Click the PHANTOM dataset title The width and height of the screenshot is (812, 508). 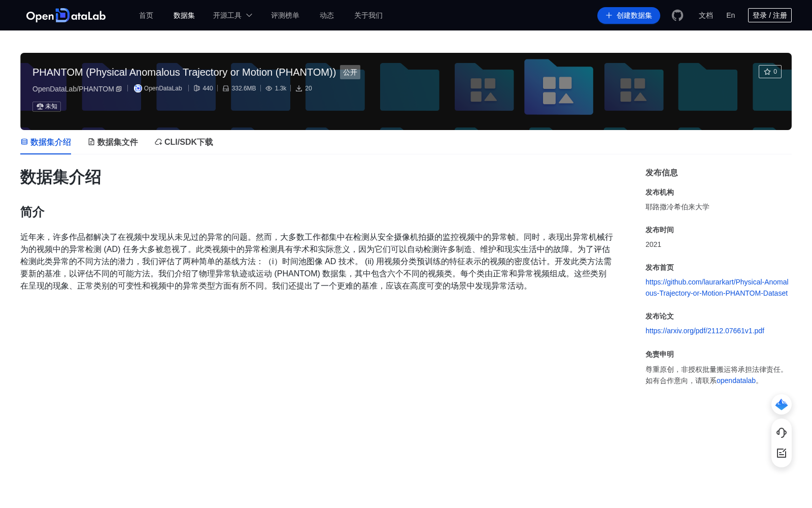pos(184,72)
